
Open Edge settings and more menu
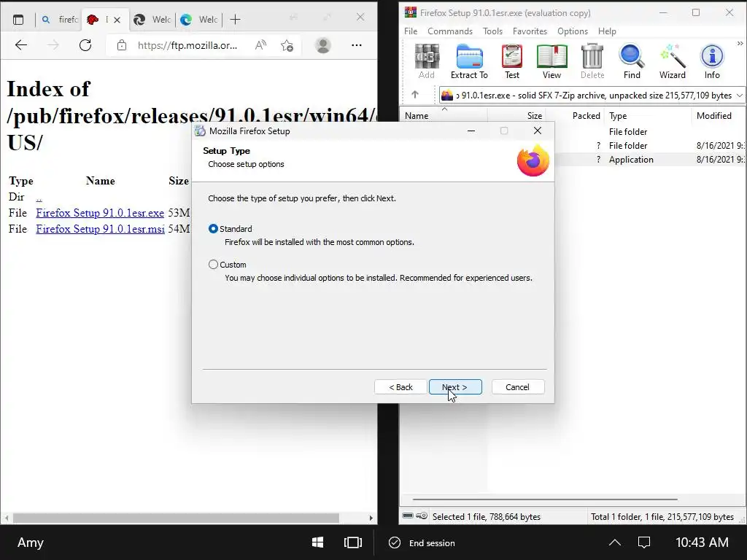coord(356,45)
